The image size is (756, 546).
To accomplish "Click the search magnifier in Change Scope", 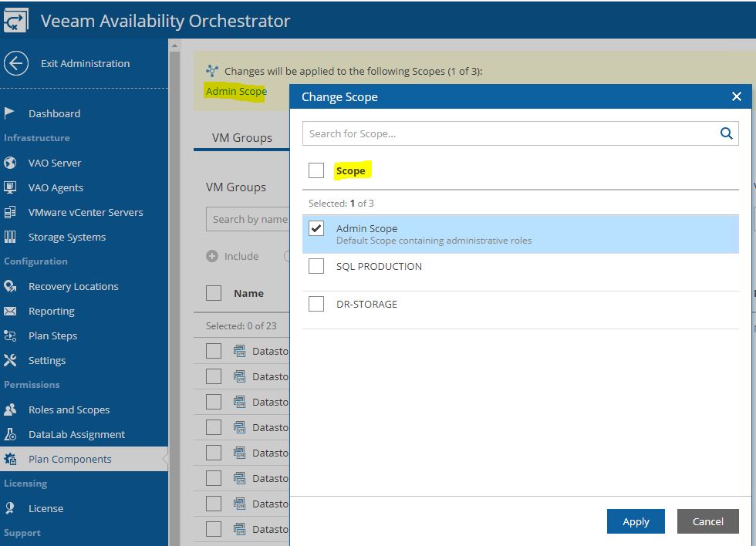I will pos(726,133).
